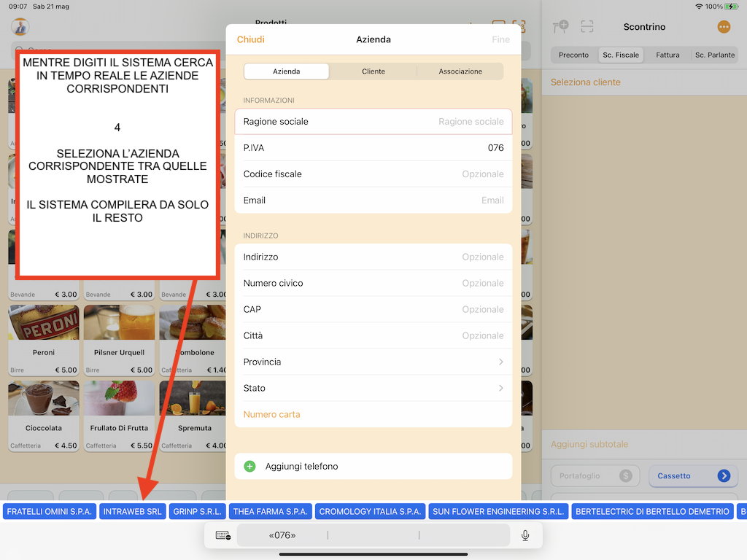Screen dimensions: 747x560
Task: Click the Codice fiscale field
Action: (x=373, y=174)
